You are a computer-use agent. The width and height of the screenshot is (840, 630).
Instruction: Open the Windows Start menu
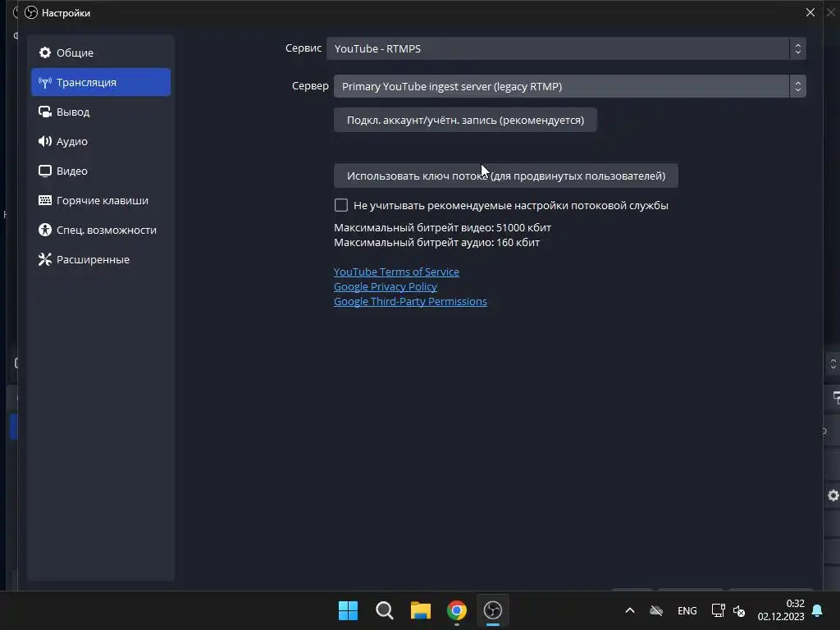point(348,610)
